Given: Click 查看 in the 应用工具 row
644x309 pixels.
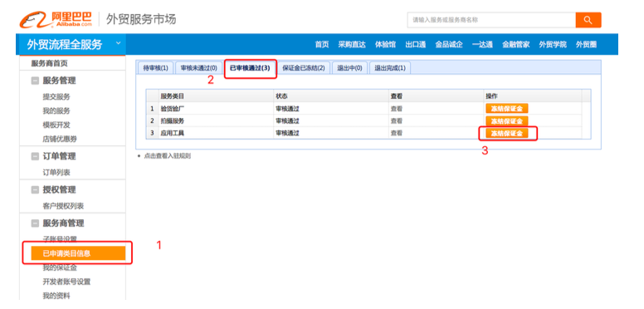Looking at the screenshot, I should pyautogui.click(x=397, y=133).
